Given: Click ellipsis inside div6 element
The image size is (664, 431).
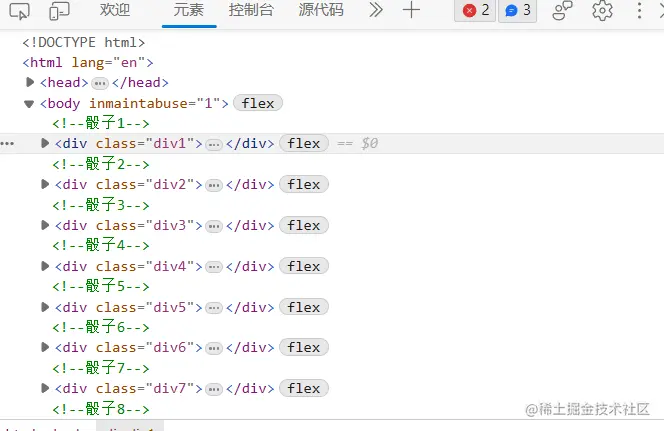Looking at the screenshot, I should 214,349.
